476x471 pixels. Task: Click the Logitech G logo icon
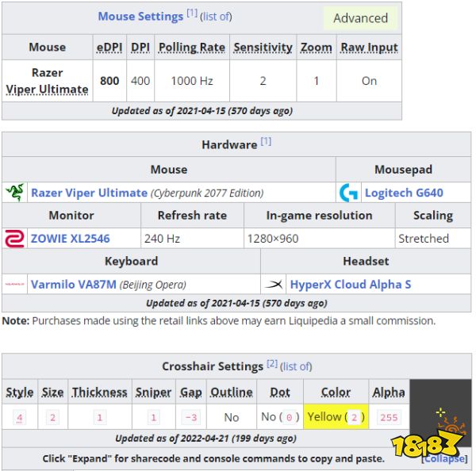(348, 193)
